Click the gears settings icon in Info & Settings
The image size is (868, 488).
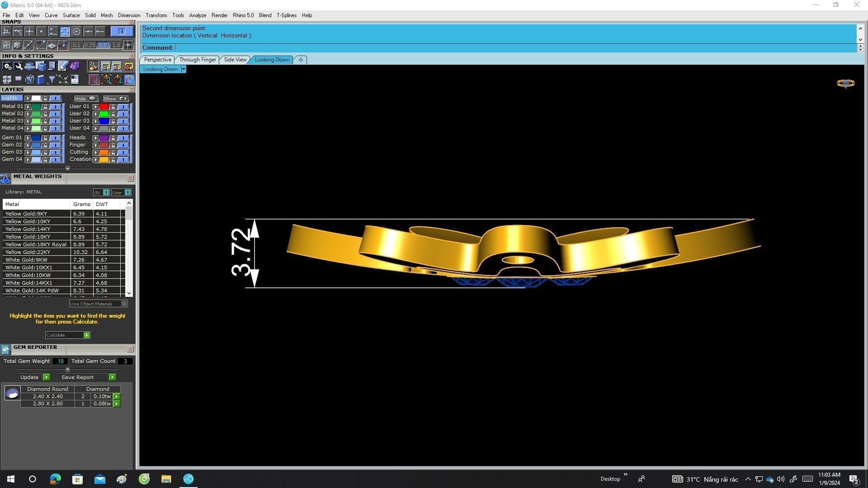click(7, 66)
